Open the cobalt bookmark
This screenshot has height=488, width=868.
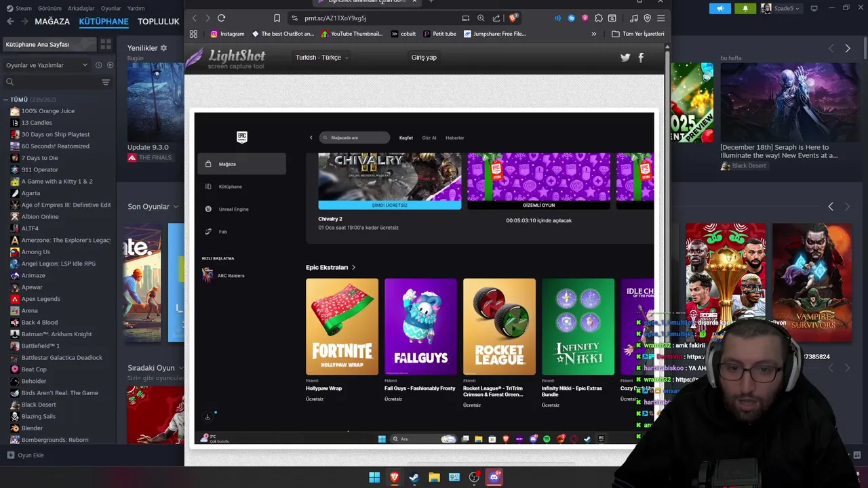tap(403, 34)
